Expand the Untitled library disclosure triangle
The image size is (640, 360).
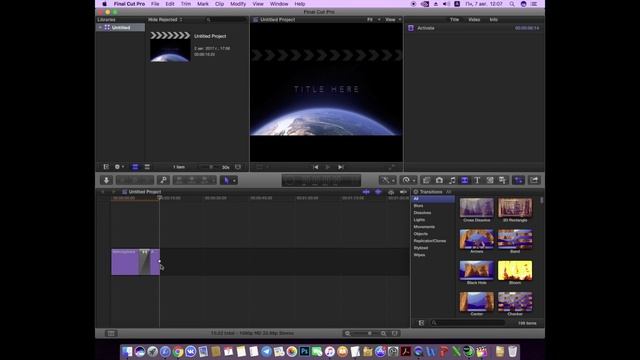100,27
